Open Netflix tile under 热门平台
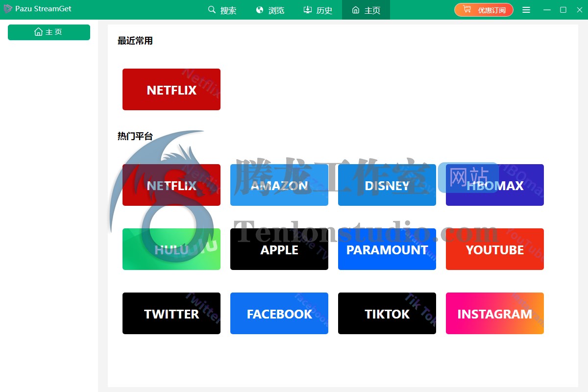The image size is (588, 392). pos(171,185)
